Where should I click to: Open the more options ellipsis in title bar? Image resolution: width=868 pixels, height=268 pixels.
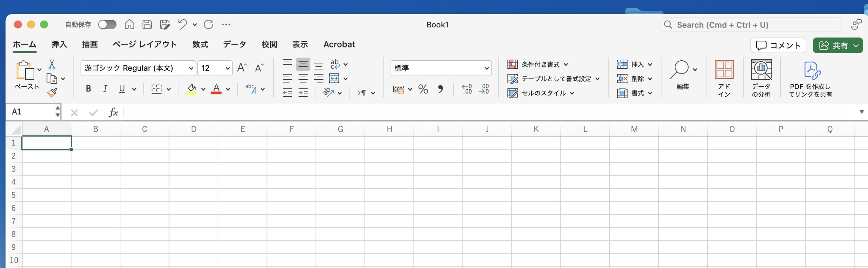226,24
